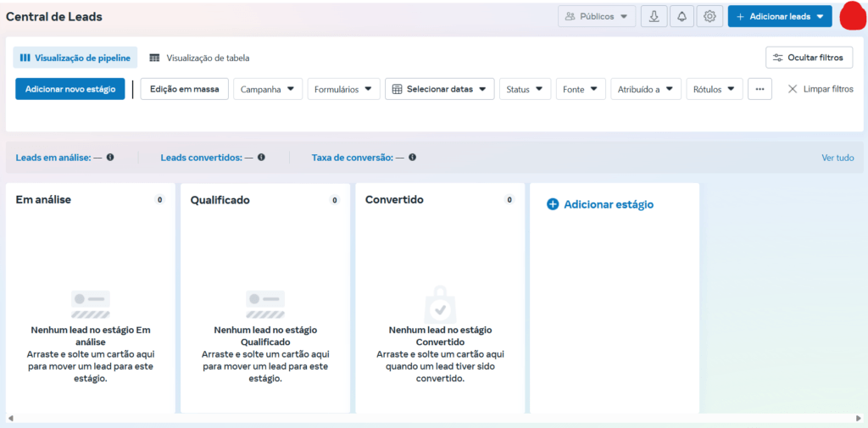Click the count badge in Em análise column
The image size is (868, 428).
coord(159,200)
